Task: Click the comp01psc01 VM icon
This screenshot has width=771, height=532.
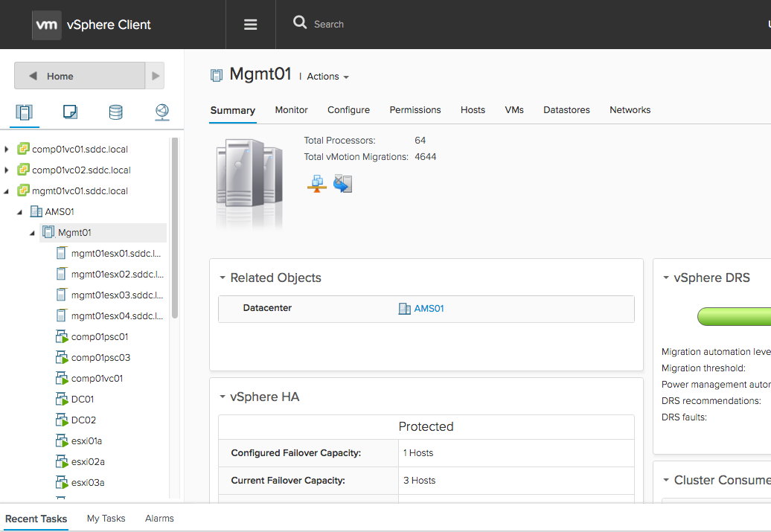Action: pyautogui.click(x=62, y=337)
